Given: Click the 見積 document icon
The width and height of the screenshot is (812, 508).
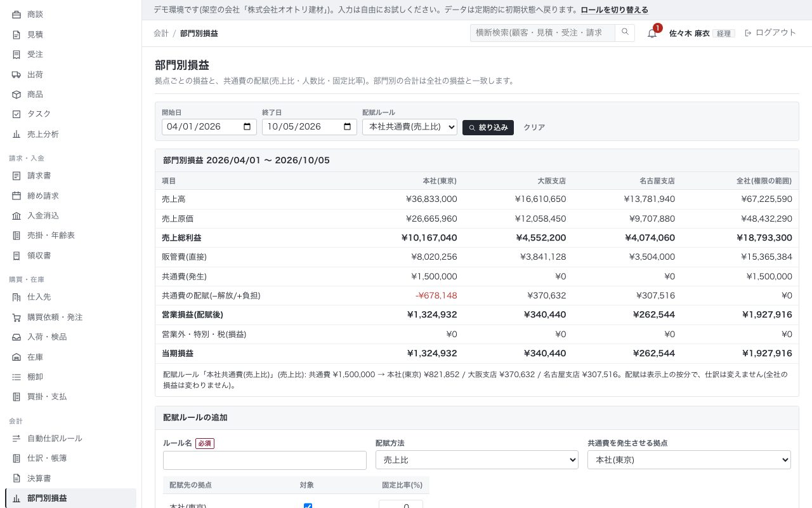Looking at the screenshot, I should tap(16, 34).
